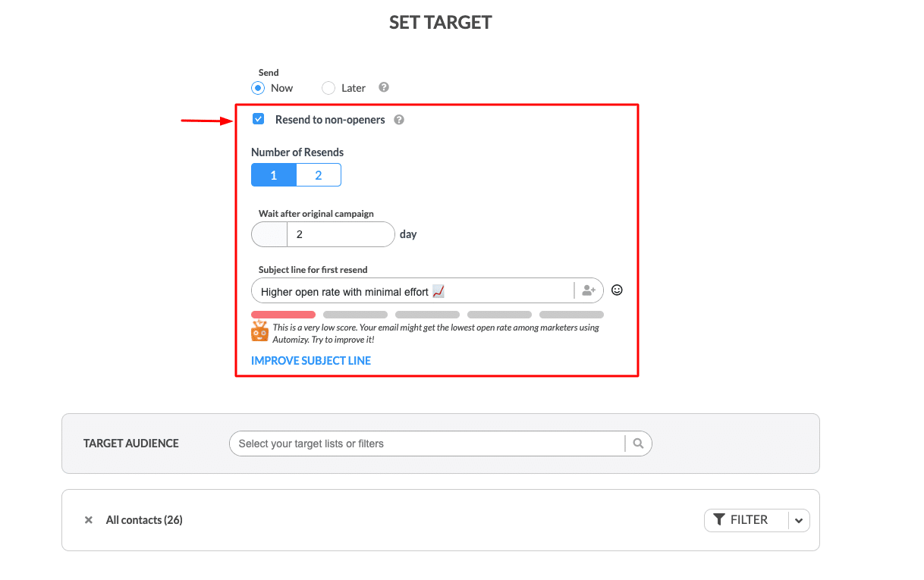Click the All contacts (26) entry

(144, 520)
